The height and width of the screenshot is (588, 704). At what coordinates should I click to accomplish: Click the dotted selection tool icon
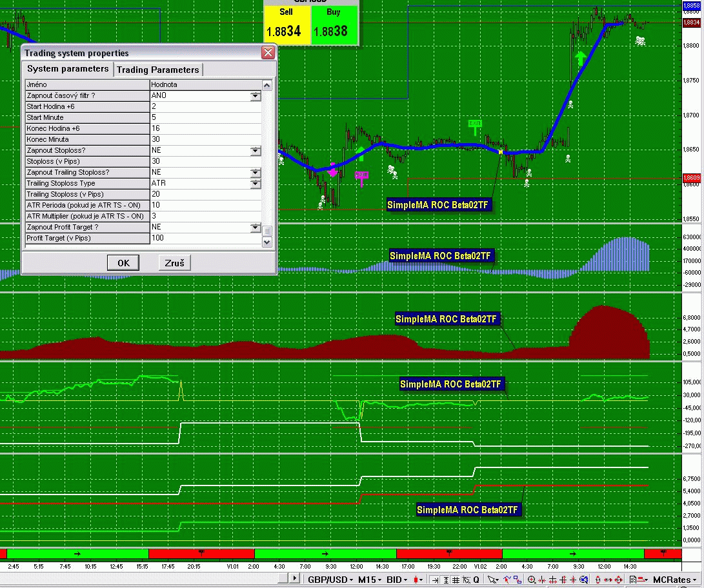point(466,580)
